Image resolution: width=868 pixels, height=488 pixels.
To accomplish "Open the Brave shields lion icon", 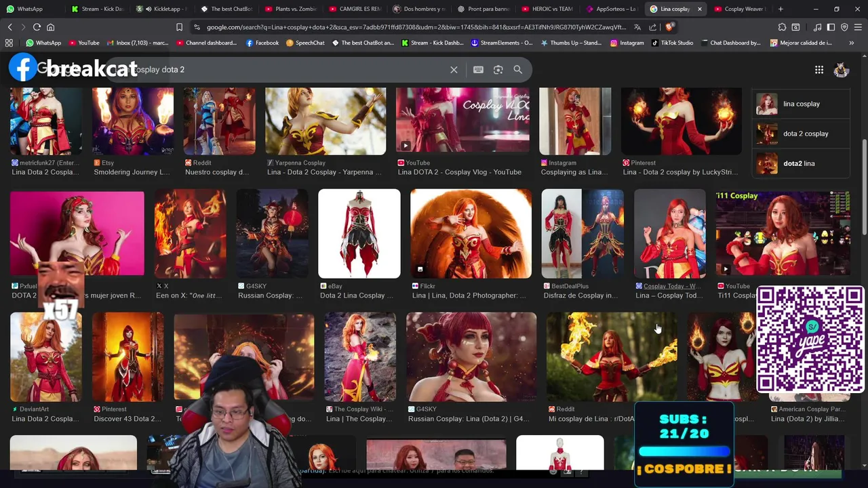I will [x=669, y=27].
